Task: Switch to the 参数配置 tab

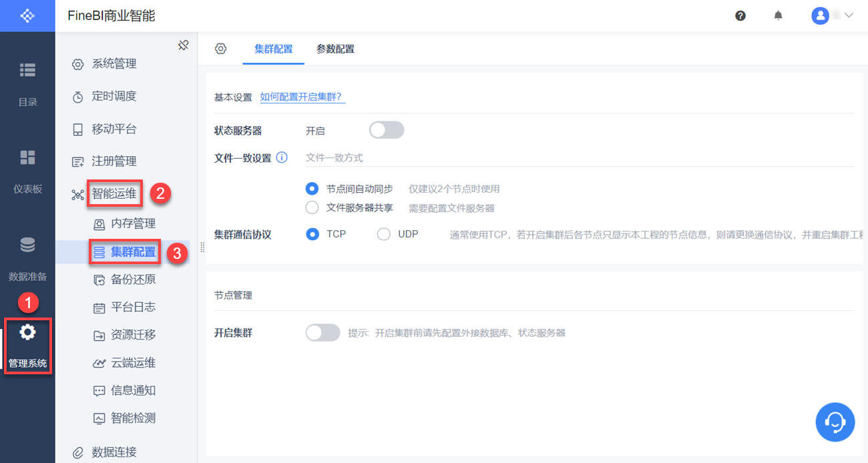Action: pyautogui.click(x=335, y=49)
